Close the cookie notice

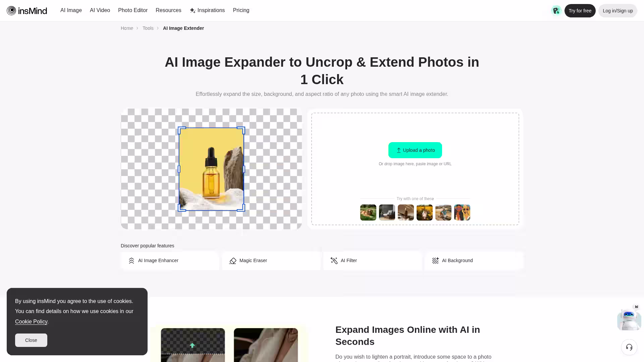pos(31,340)
